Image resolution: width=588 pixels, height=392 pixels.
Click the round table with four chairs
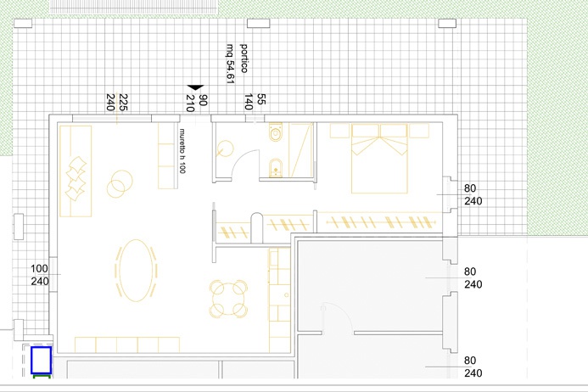tap(230, 298)
